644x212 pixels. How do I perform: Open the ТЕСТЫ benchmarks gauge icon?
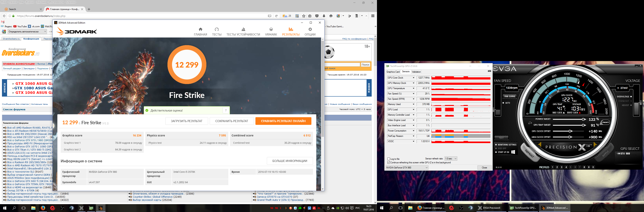pyautogui.click(x=217, y=29)
